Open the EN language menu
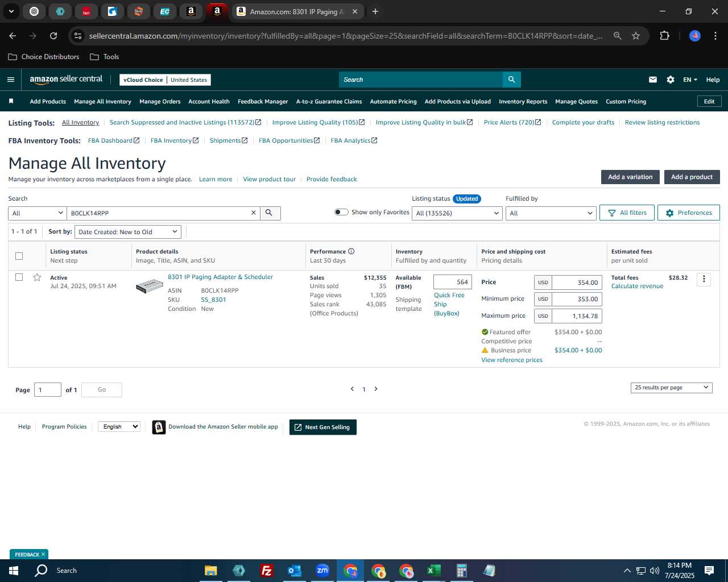Image resolution: width=728 pixels, height=582 pixels. click(690, 80)
